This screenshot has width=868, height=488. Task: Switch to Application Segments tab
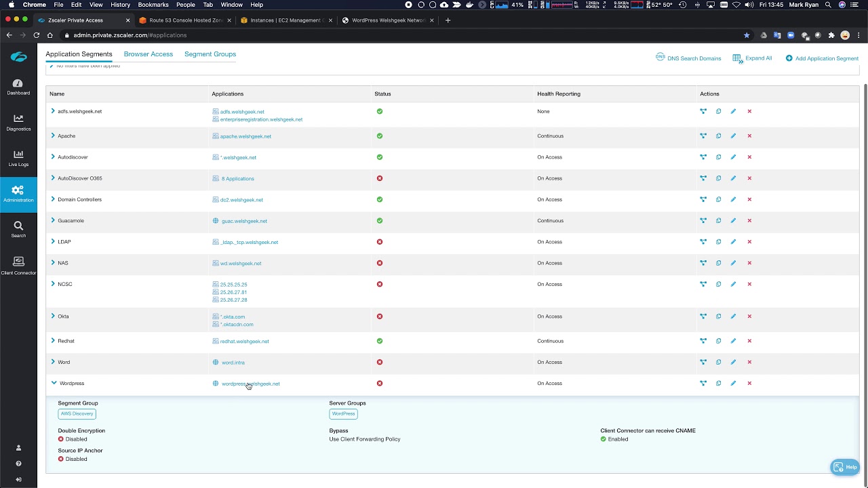coord(79,54)
